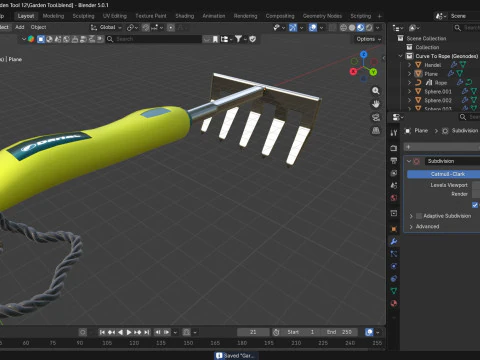Open the Object Constraints tab icon

click(x=394, y=279)
